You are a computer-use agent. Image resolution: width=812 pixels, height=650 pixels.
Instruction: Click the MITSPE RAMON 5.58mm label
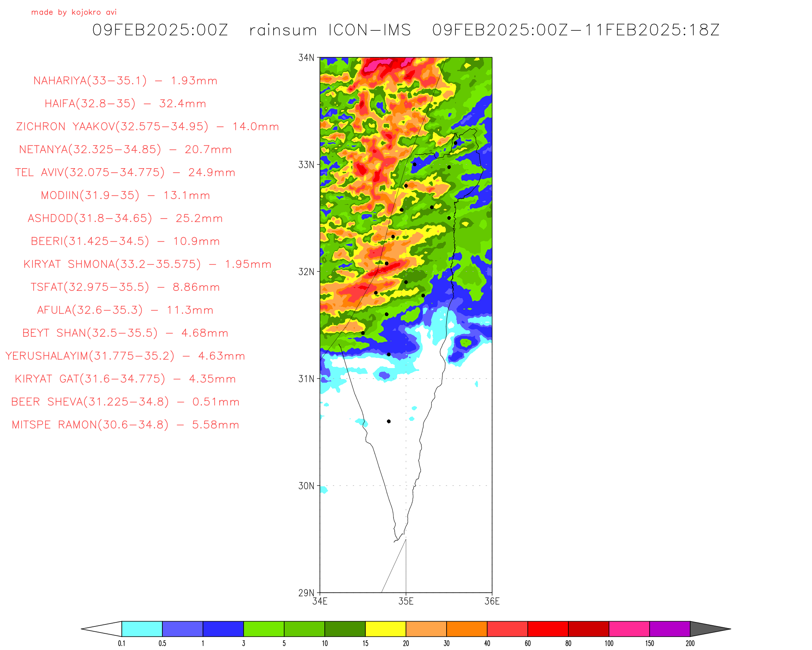[x=125, y=425]
